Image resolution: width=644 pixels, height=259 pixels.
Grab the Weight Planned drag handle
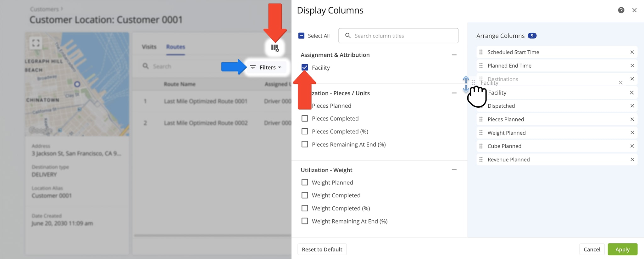(x=481, y=132)
